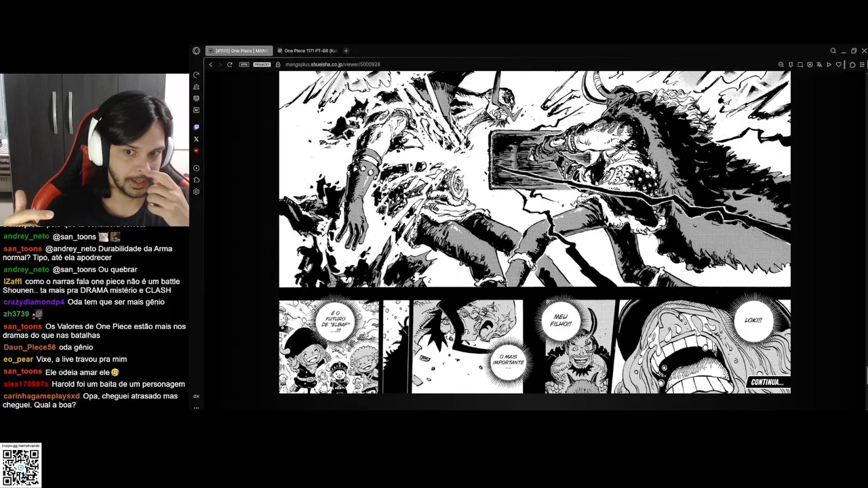Image resolution: width=868 pixels, height=488 pixels.
Task: Toggle the VPN badge in the address bar
Action: point(244,64)
